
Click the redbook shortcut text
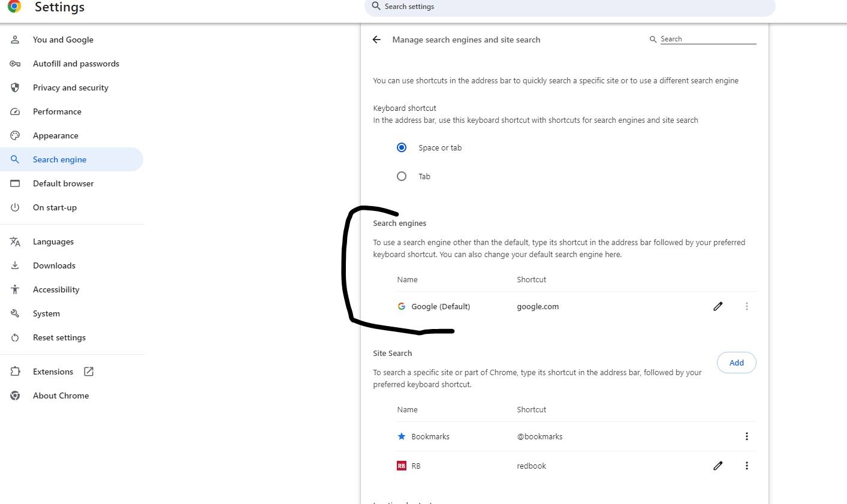coord(531,466)
